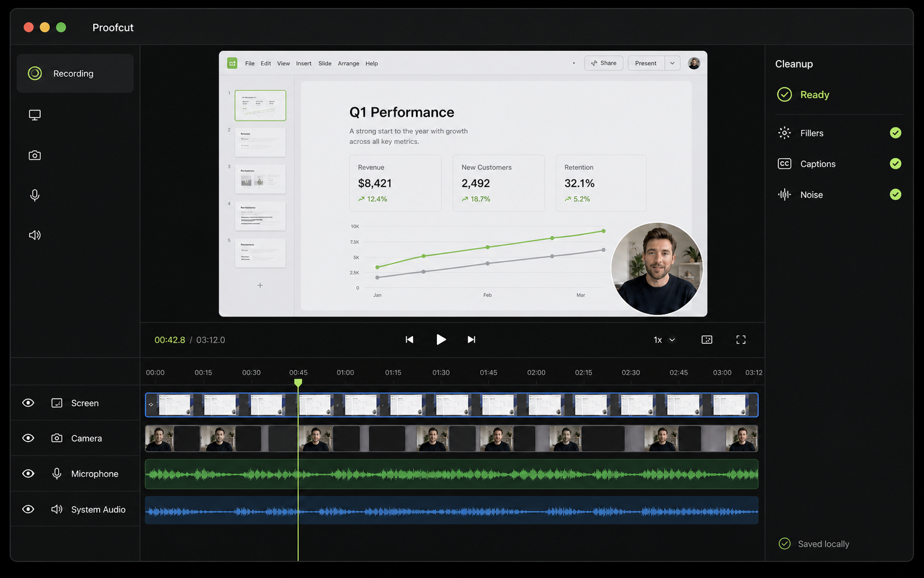The width and height of the screenshot is (924, 578).
Task: Open the screen display settings icon
Action: click(x=35, y=115)
